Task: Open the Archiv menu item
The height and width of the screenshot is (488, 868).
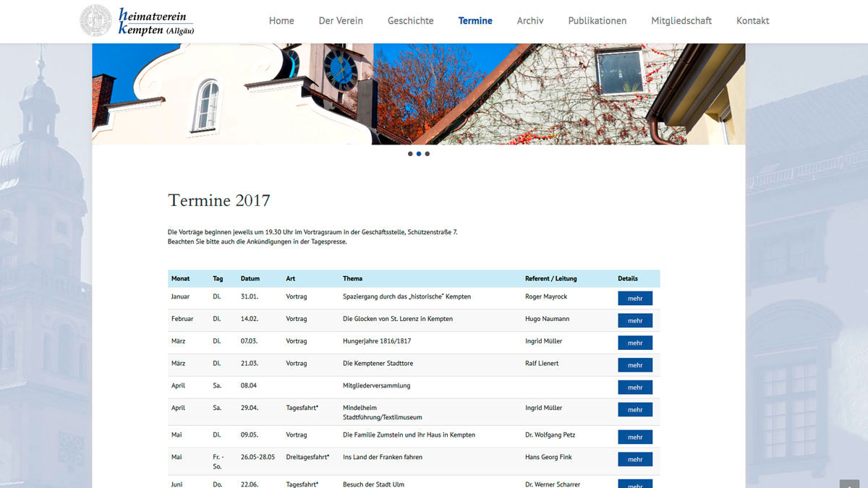Action: [530, 21]
